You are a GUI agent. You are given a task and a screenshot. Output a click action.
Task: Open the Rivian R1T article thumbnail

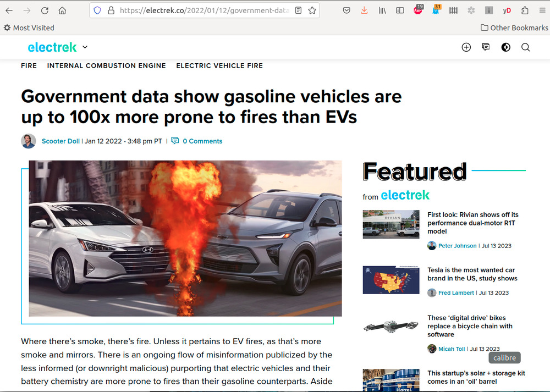tap(391, 224)
